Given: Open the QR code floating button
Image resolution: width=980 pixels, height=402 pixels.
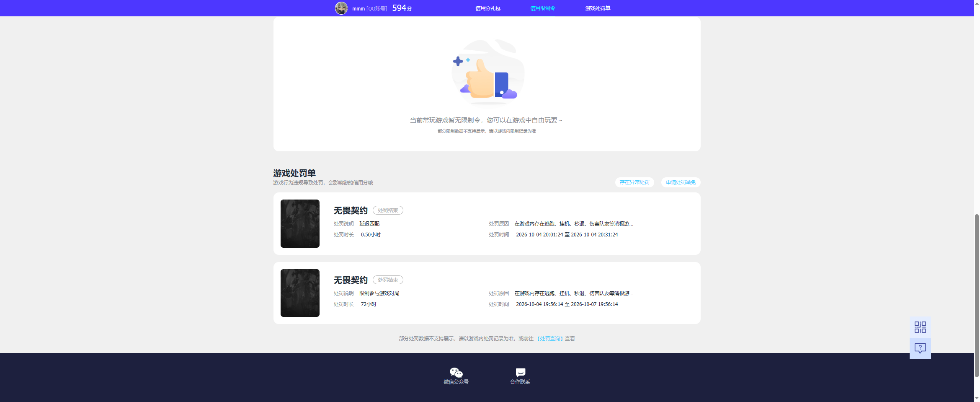Looking at the screenshot, I should 920,327.
